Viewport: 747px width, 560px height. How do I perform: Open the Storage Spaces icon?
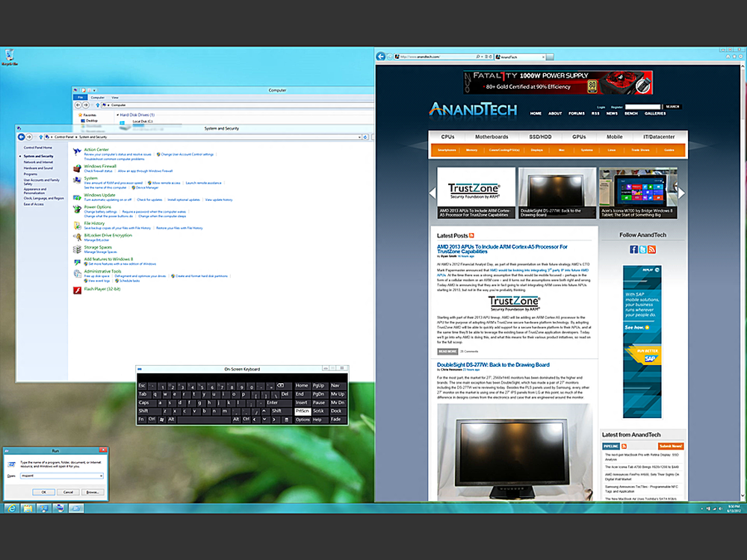click(77, 249)
